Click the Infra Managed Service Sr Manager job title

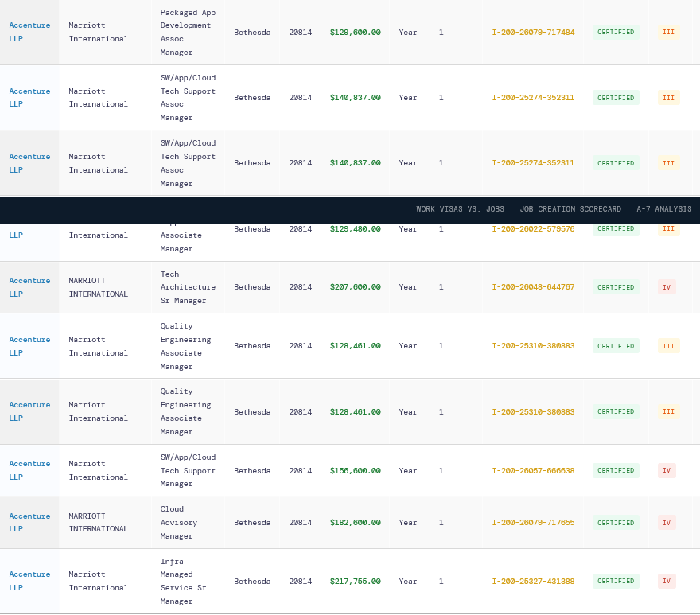point(183,581)
